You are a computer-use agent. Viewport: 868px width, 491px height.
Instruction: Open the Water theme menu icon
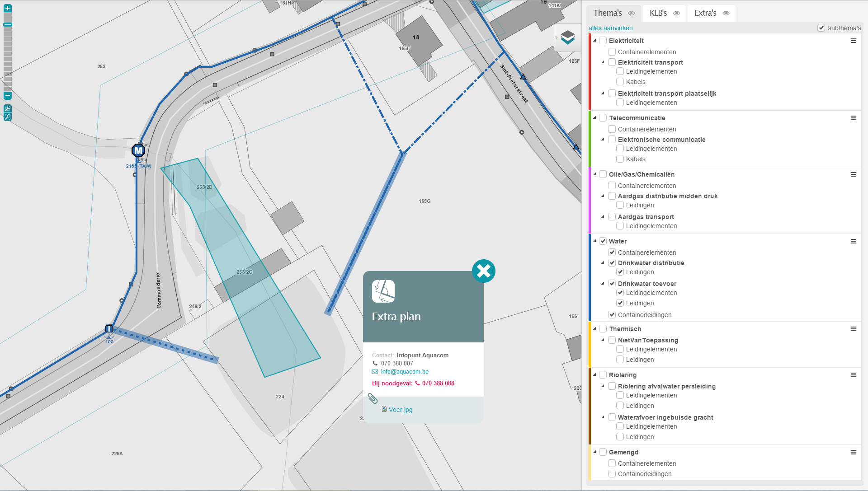tap(854, 241)
